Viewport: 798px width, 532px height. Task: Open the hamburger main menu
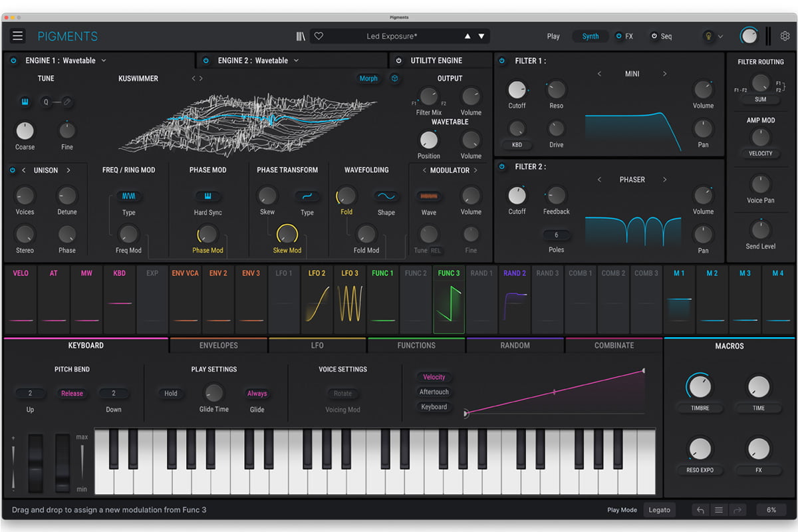18,36
